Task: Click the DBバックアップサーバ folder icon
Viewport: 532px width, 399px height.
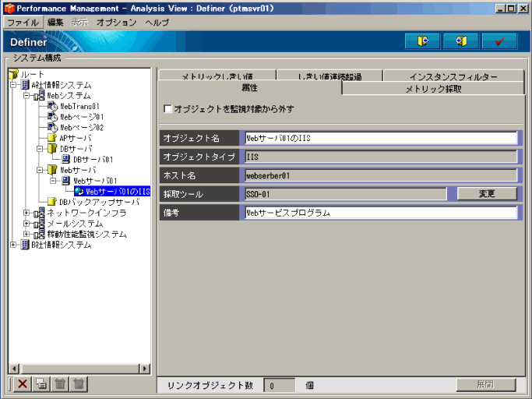Action: coord(51,202)
